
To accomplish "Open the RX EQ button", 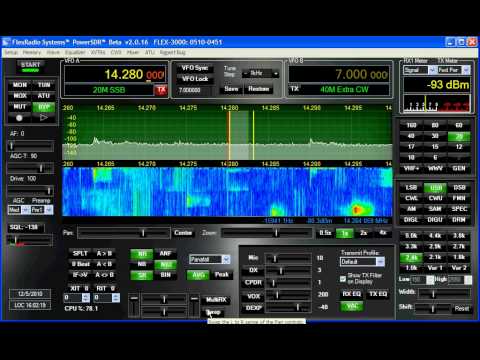I will [352, 294].
